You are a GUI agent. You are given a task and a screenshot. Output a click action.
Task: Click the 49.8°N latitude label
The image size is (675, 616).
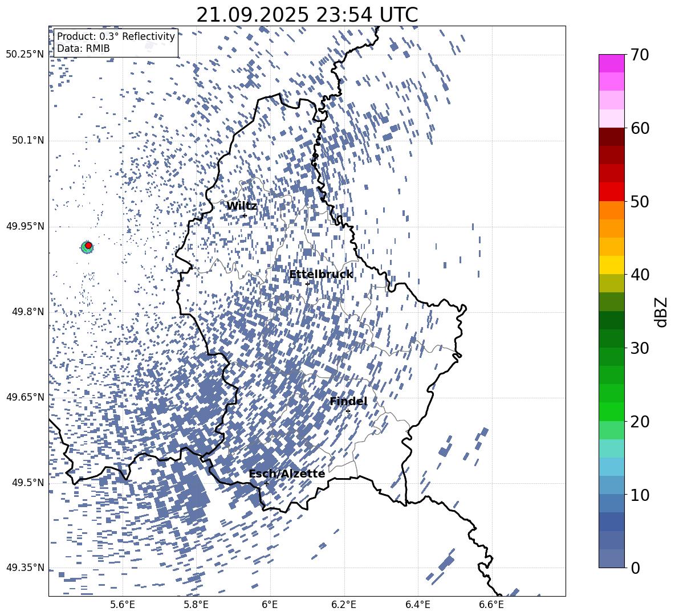(x=27, y=312)
